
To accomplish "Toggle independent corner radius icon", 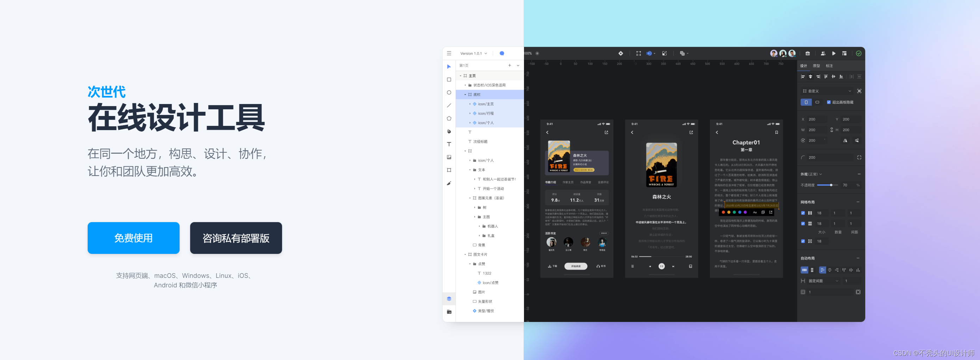I will (x=859, y=157).
